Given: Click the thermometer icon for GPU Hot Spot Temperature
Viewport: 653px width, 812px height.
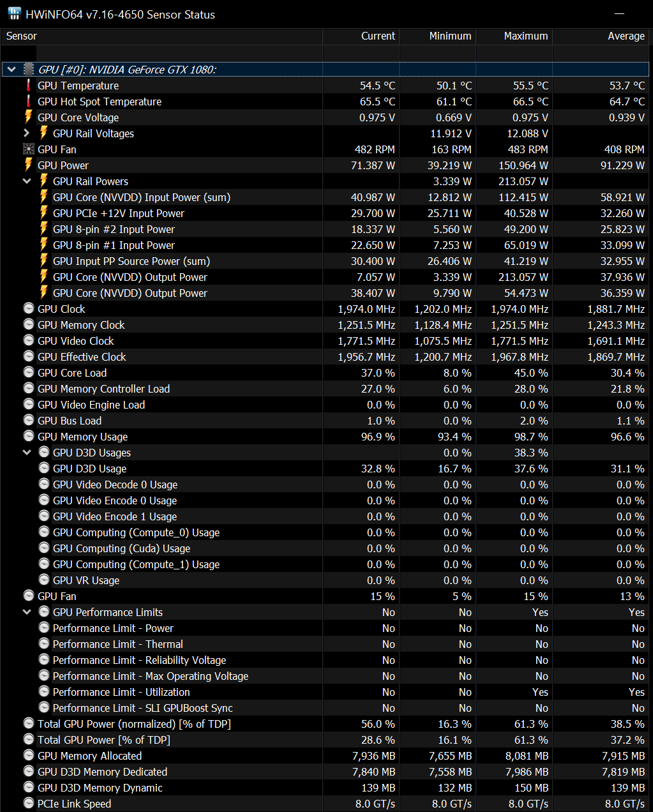Looking at the screenshot, I should tap(29, 101).
